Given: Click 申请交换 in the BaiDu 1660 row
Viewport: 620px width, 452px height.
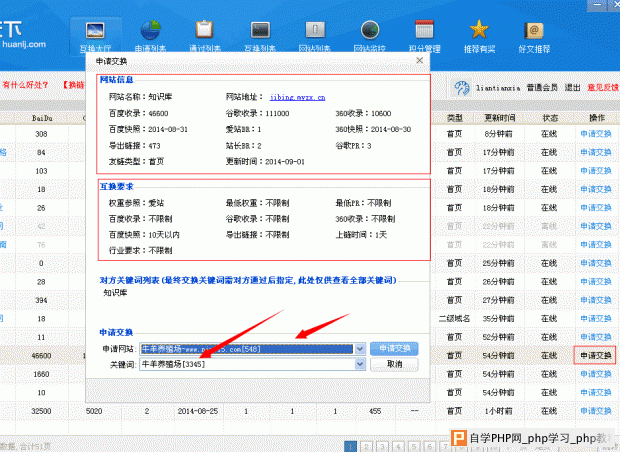Looking at the screenshot, I should [x=595, y=374].
